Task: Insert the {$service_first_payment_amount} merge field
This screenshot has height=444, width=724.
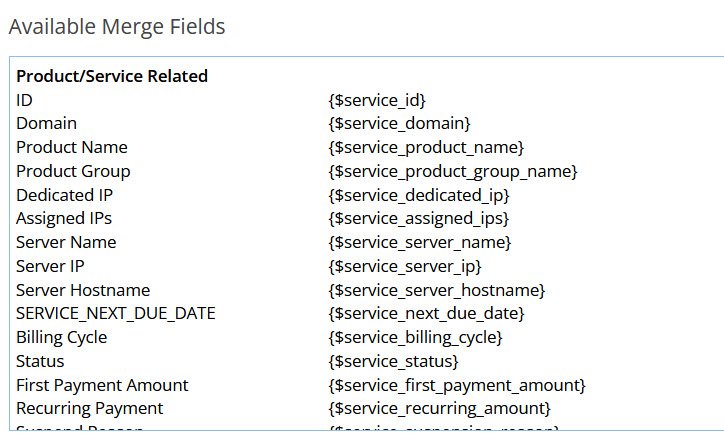Action: point(456,385)
